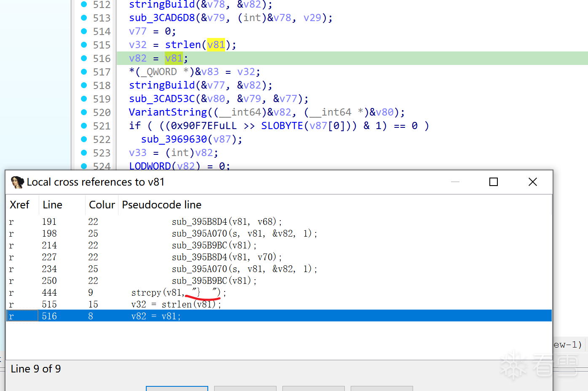Click __int64 cast before &v82 on line 520
Image resolution: width=588 pixels, height=391 pixels.
[x=240, y=112]
